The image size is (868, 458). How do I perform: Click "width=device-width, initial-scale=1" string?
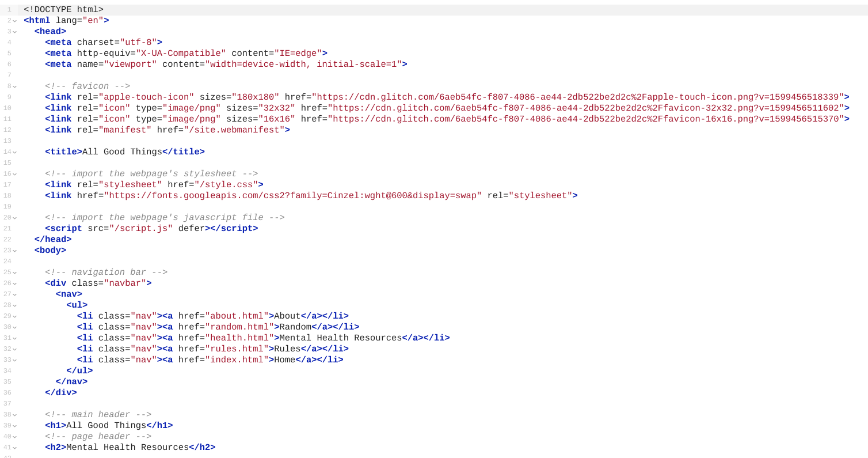click(303, 65)
